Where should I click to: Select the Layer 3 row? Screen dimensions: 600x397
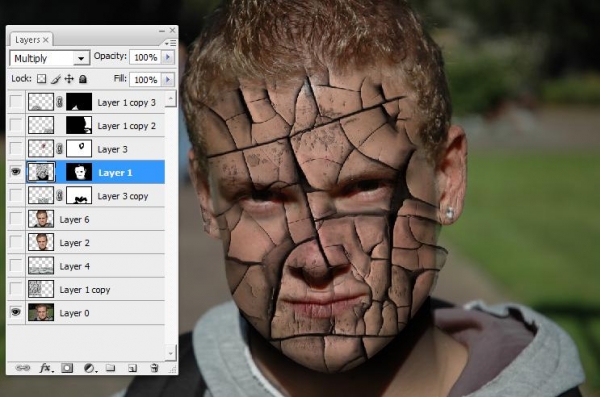coord(86,149)
